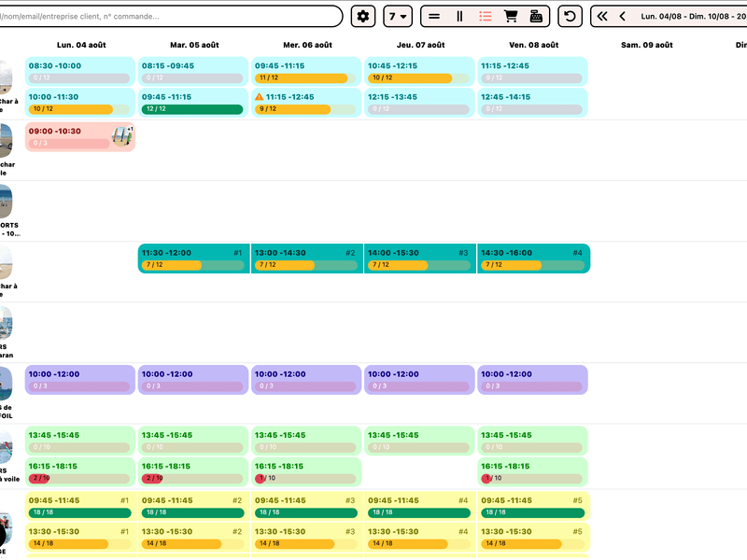Open Monday's 16:15-18:15 slot showing 2/10
This screenshot has width=747, height=560.
coord(79,471)
